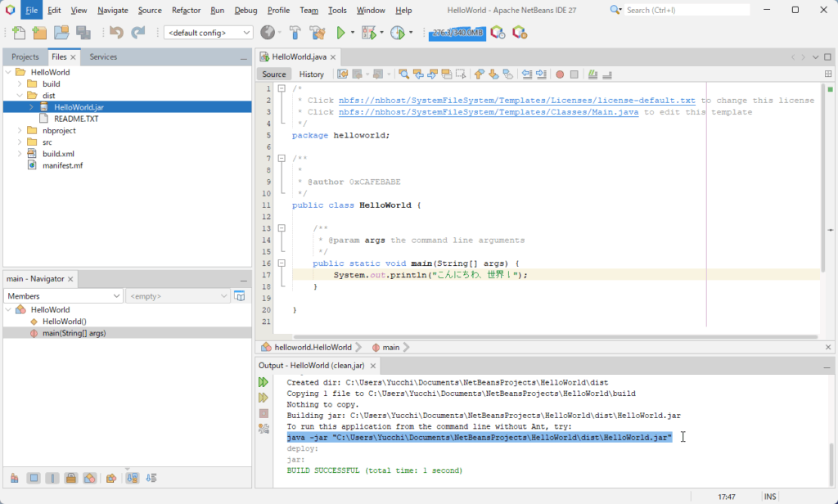838x504 pixels.
Task: Click the Run Project green arrow
Action: tap(340, 33)
